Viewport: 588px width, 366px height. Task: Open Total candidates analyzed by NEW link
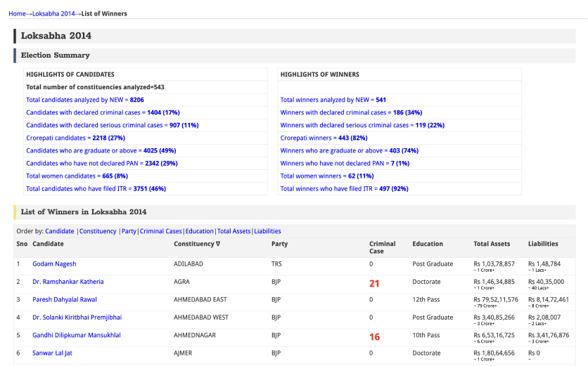84,100
